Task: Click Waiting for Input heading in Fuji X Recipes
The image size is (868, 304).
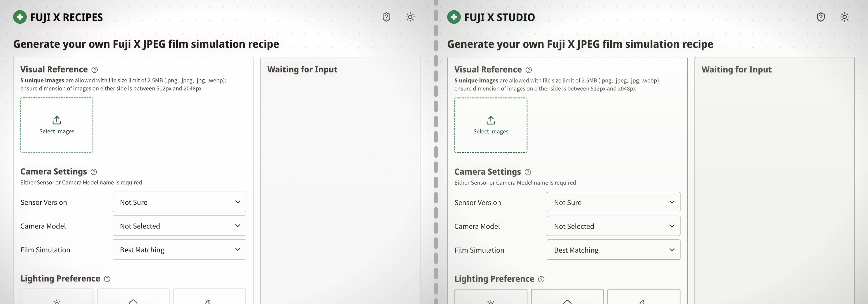Action: pyautogui.click(x=302, y=69)
